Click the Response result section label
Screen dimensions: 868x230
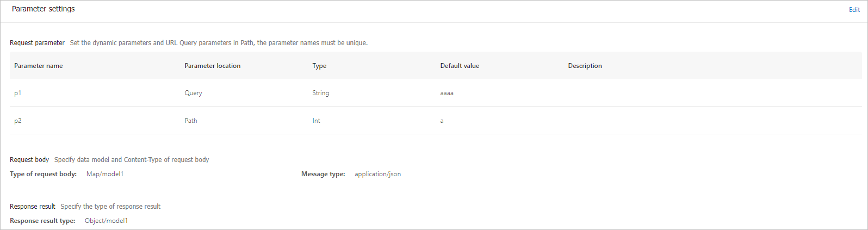[x=33, y=207]
